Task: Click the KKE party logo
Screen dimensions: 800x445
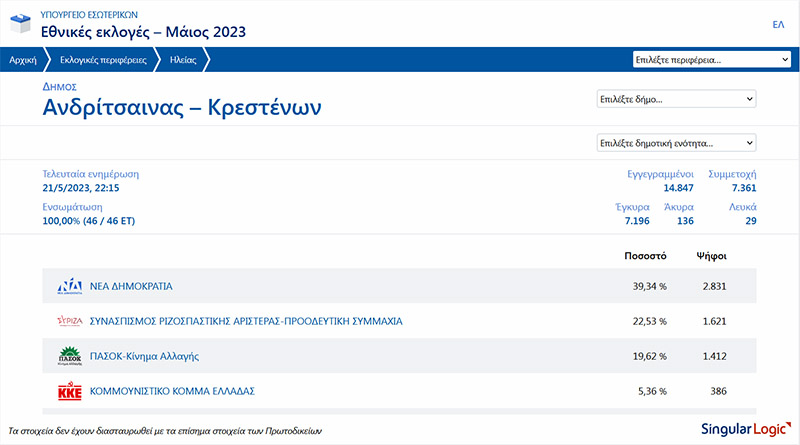Action: click(x=70, y=391)
